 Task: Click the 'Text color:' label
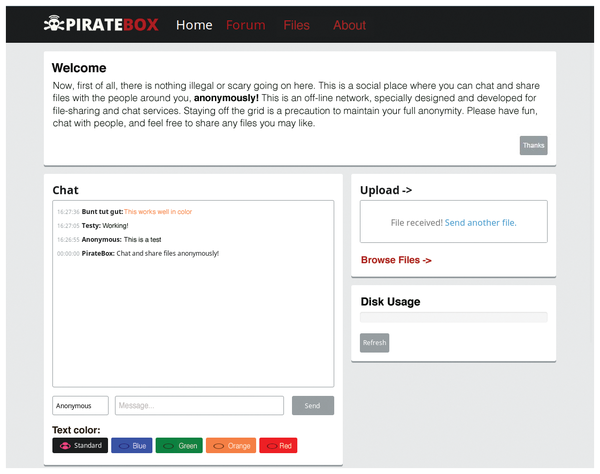pos(76,430)
